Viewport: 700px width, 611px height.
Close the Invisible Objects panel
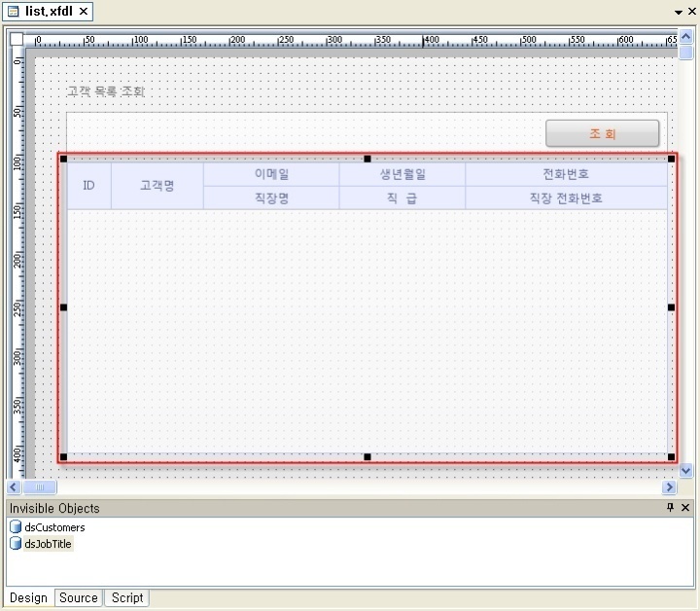(685, 507)
